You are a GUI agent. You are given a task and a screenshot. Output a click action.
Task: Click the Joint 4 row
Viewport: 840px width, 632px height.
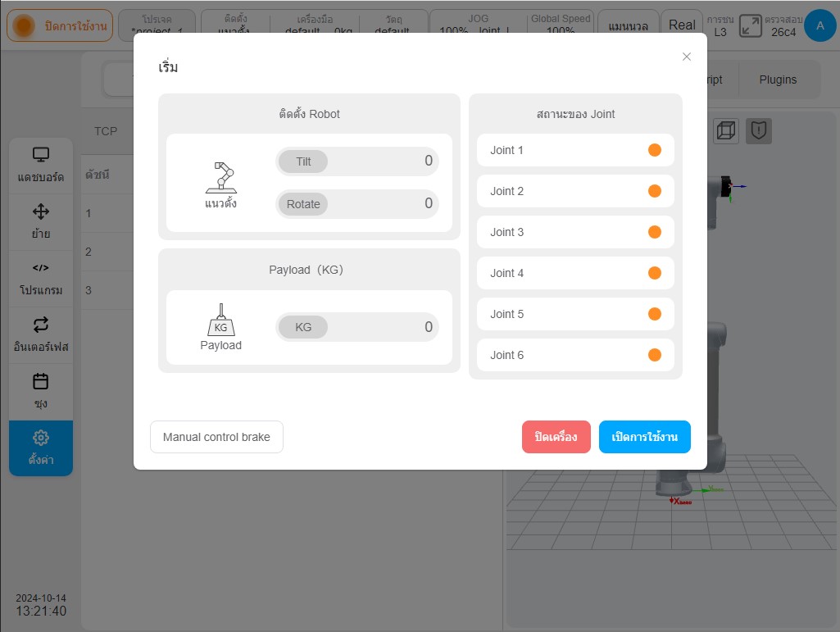point(575,273)
